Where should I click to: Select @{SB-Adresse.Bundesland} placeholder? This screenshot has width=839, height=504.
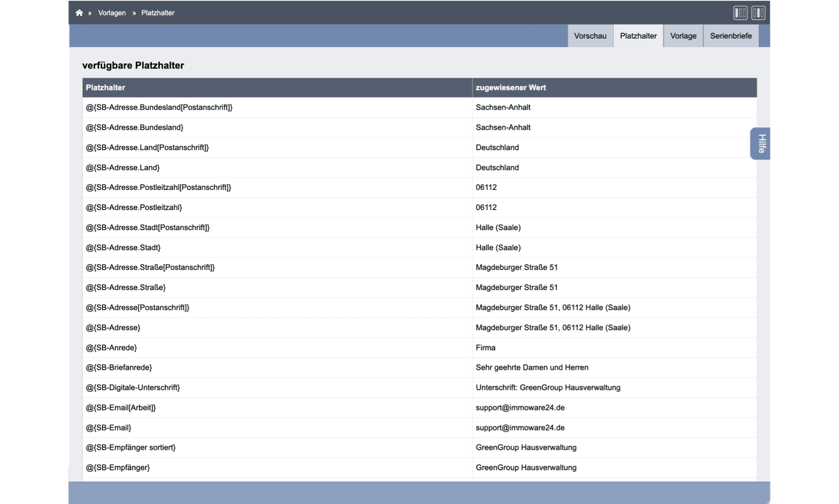click(134, 127)
